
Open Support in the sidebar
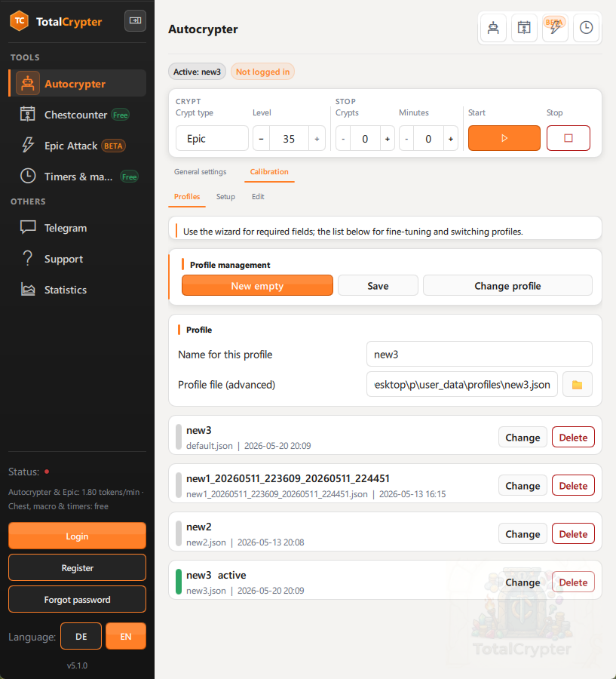click(78, 259)
